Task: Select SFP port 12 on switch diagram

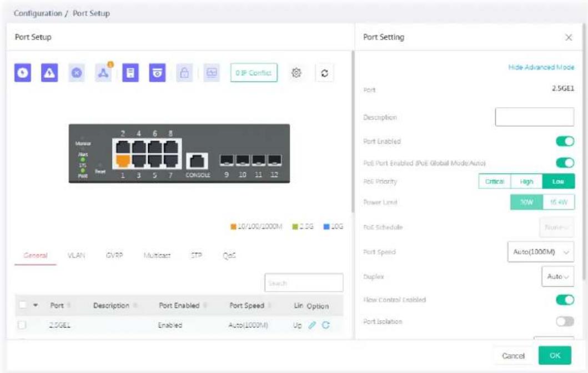Action: coord(274,160)
